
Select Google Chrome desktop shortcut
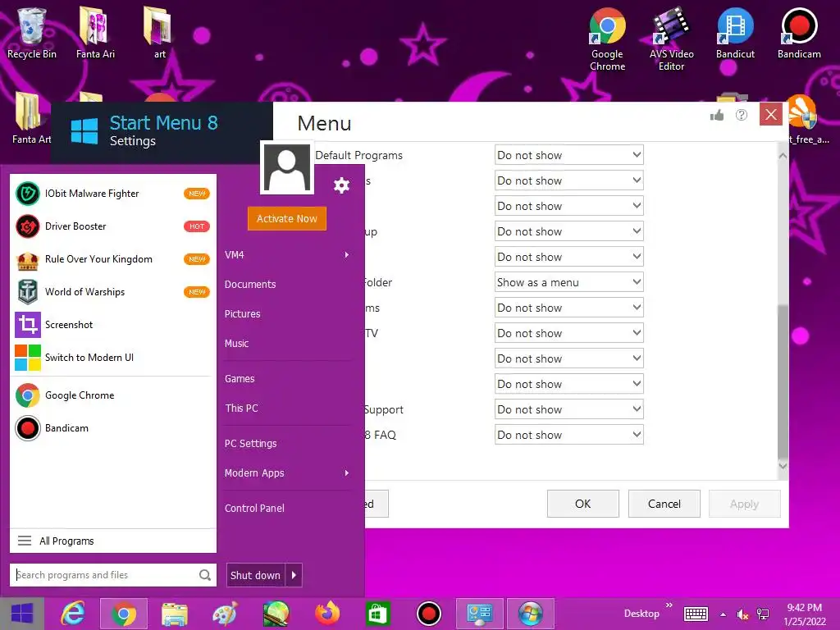click(607, 39)
